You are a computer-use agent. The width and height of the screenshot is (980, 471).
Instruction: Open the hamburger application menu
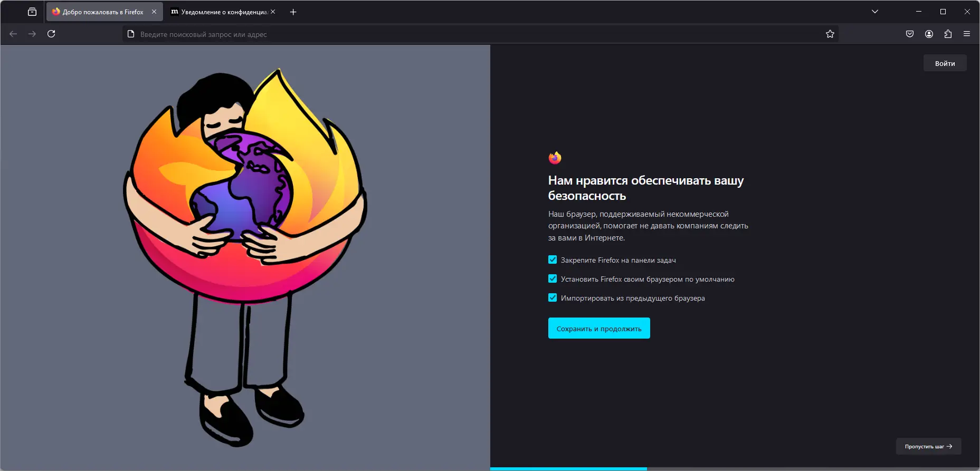pyautogui.click(x=967, y=34)
